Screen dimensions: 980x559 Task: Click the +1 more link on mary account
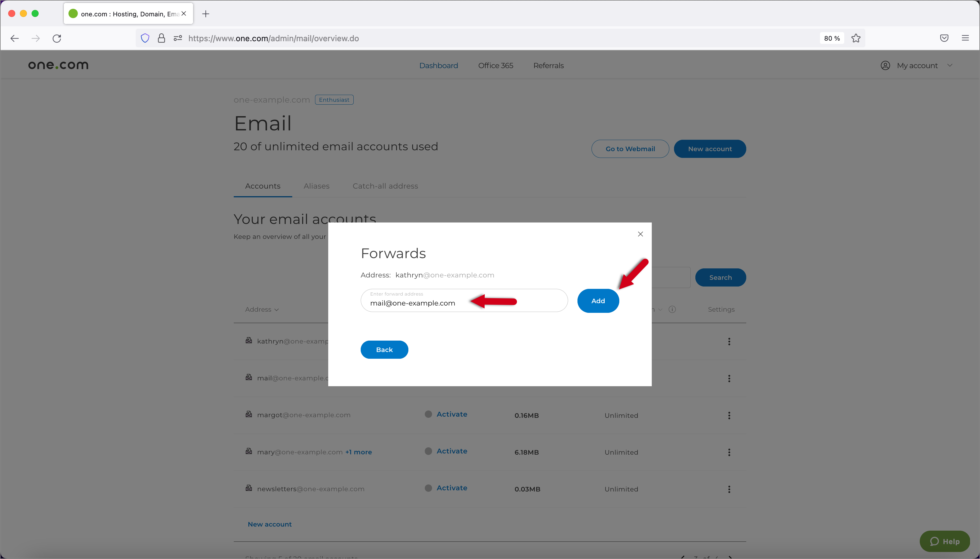click(359, 451)
